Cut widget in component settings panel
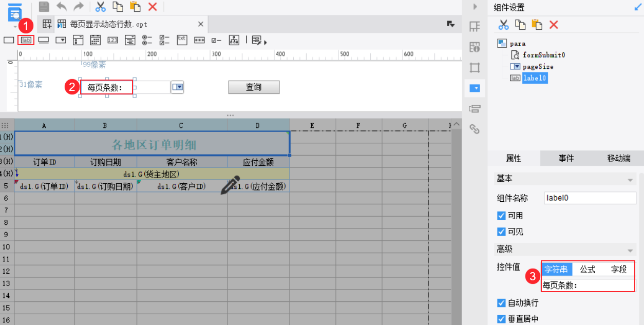 coord(503,25)
